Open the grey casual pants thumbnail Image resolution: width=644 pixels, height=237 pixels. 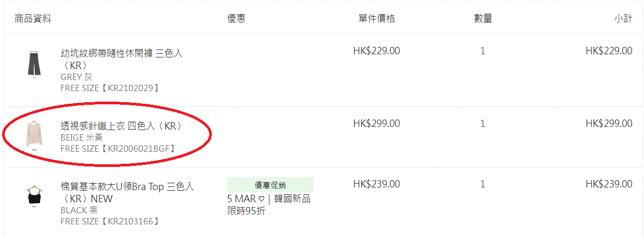pos(34,65)
